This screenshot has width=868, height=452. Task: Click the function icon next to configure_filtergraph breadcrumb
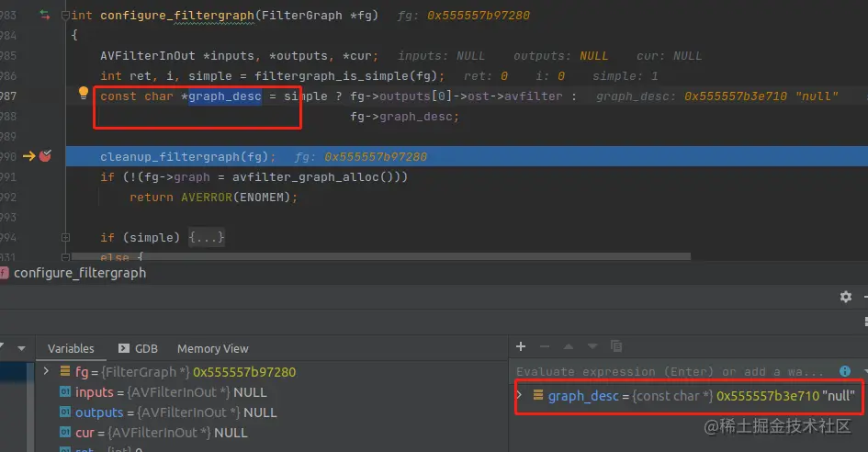pyautogui.click(x=5, y=273)
